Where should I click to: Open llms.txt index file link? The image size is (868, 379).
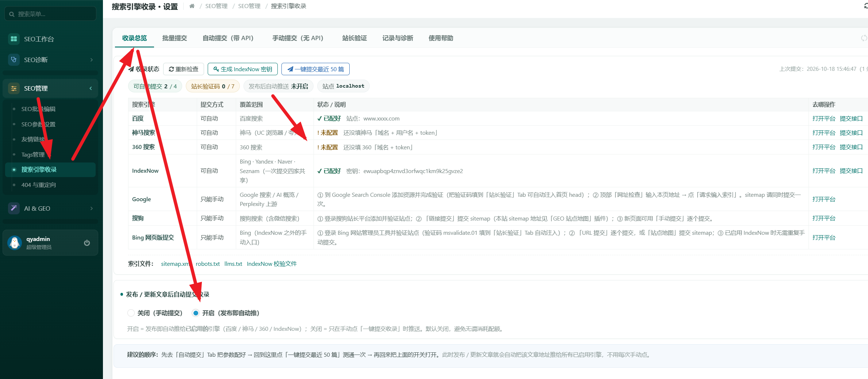pos(233,264)
